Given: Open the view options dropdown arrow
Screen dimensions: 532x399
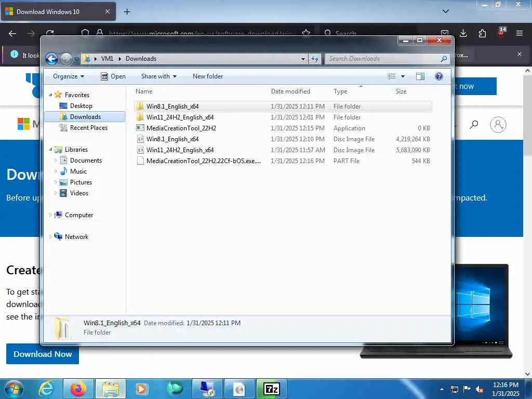Looking at the screenshot, I should 403,76.
